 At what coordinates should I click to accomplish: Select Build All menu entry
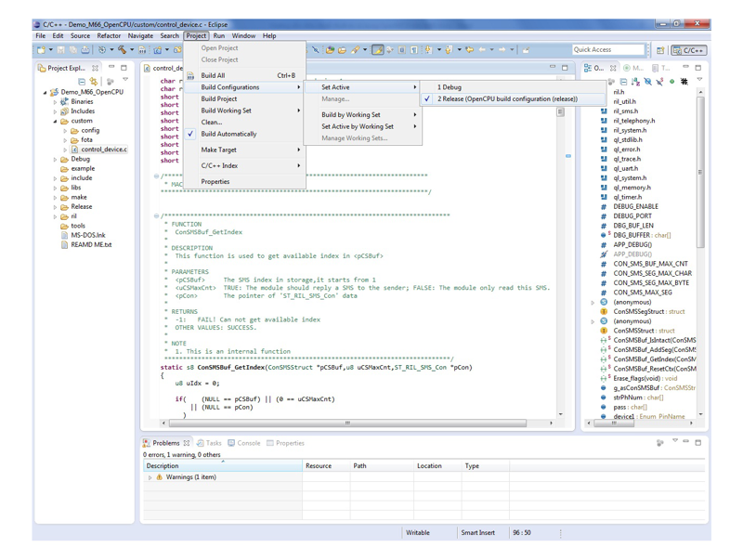[x=244, y=75]
